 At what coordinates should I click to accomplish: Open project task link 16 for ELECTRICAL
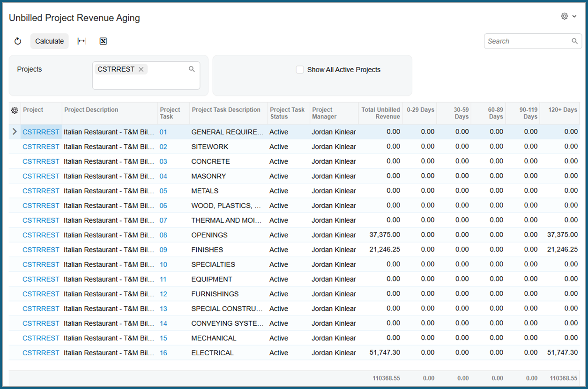click(163, 353)
